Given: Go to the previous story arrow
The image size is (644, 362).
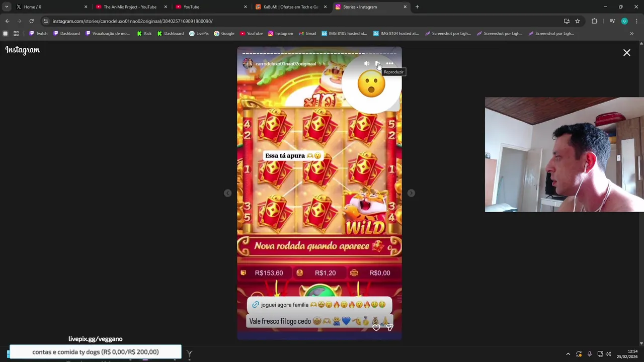Looking at the screenshot, I should [228, 193].
